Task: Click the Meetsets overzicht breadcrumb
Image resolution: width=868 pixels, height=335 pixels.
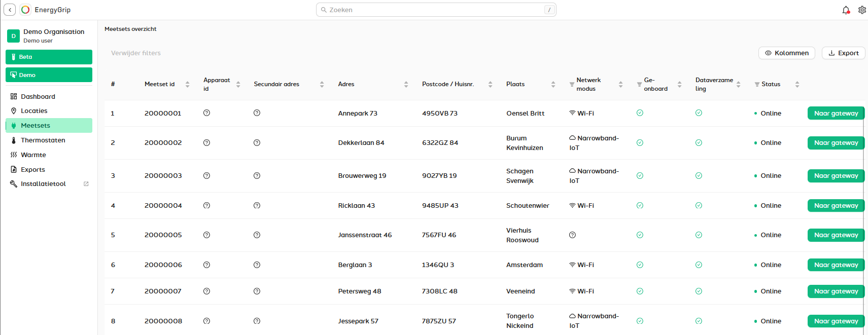Action: pos(130,29)
